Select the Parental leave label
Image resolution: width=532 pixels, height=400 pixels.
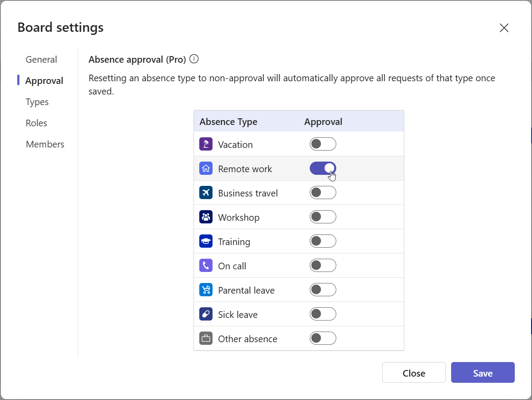pyautogui.click(x=247, y=291)
